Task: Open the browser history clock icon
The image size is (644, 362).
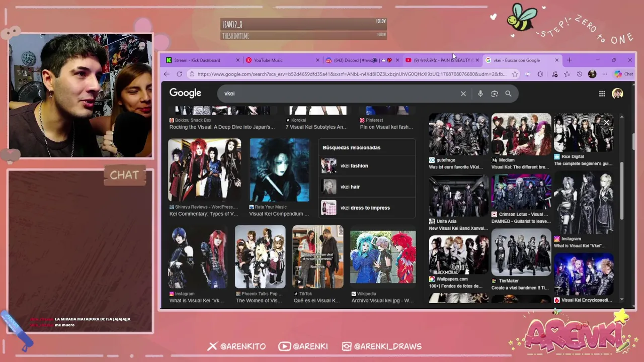Action: point(580,74)
